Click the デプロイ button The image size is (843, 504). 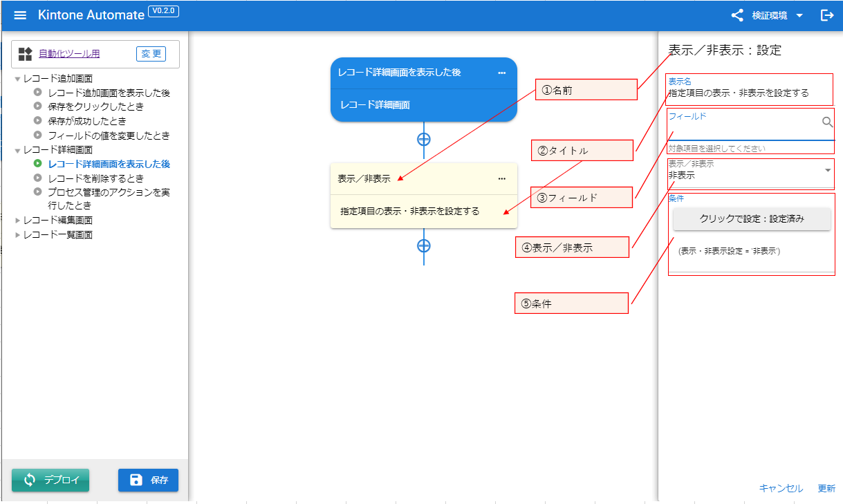tap(50, 480)
